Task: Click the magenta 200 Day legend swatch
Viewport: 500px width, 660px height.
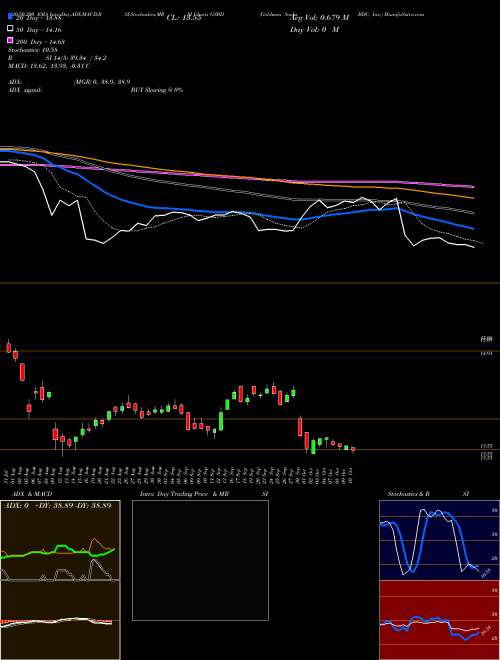Action: pyautogui.click(x=10, y=41)
